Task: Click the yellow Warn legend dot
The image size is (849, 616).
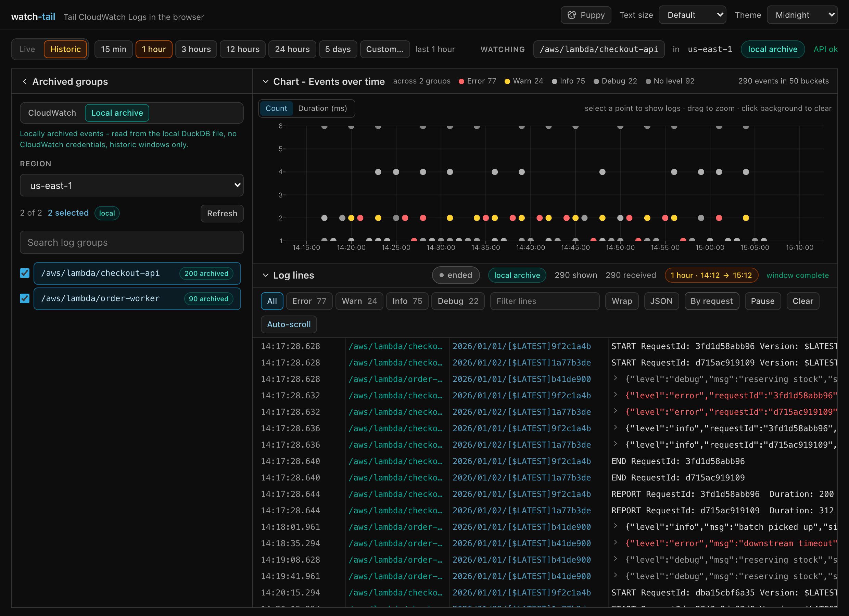Action: (x=507, y=81)
